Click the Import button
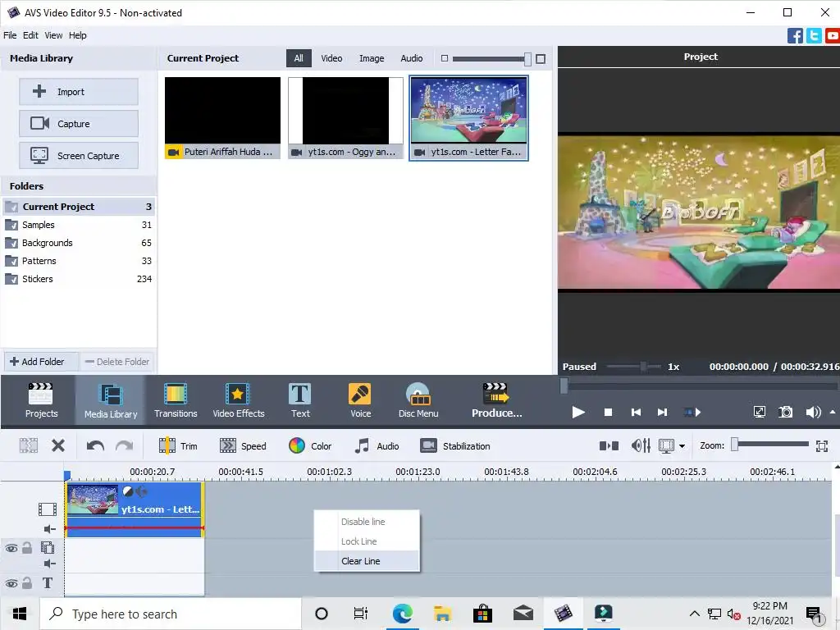 click(x=79, y=92)
